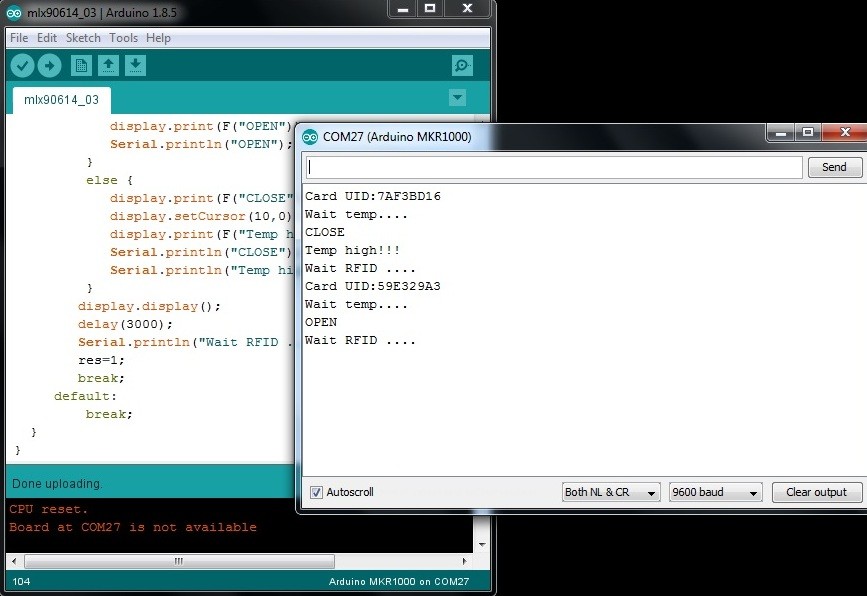867x596 pixels.
Task: Open a sketch using the Open icon
Action: pos(108,66)
